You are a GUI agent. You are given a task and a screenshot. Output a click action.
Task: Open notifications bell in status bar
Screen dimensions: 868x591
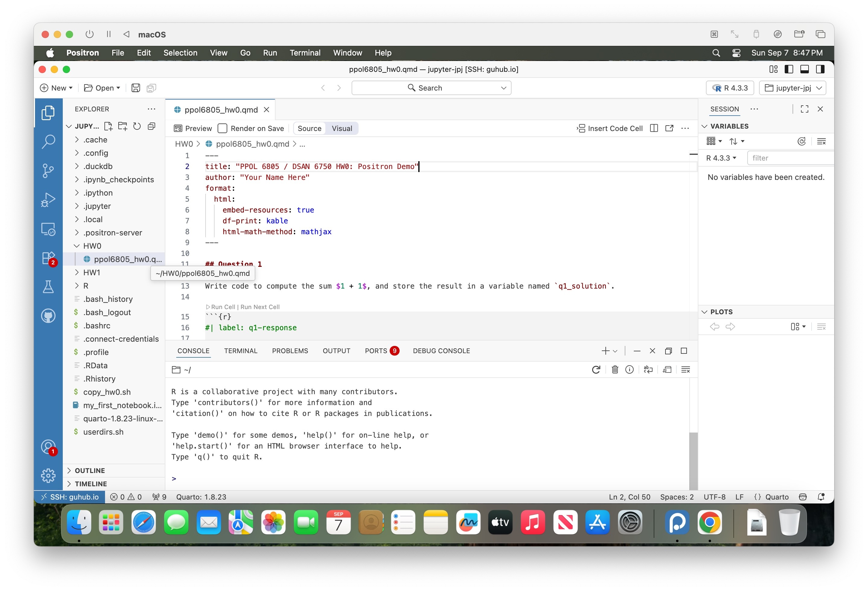[x=821, y=497]
